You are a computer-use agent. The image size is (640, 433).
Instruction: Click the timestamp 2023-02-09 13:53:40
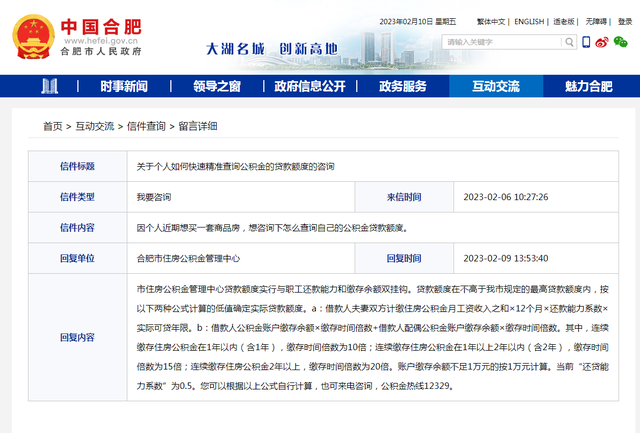point(506,258)
